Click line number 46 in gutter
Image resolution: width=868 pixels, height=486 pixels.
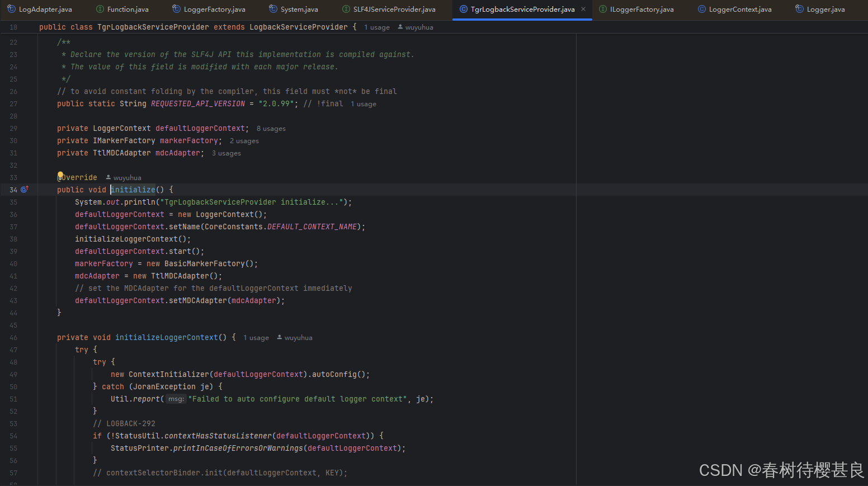tap(13, 338)
